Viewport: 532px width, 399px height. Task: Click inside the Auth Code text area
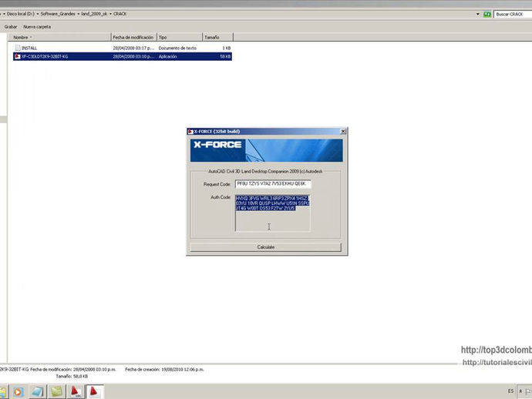point(272,213)
